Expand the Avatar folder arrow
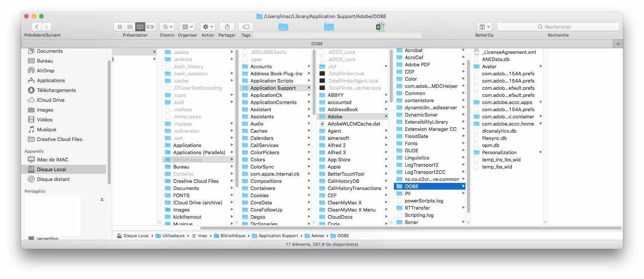The height and width of the screenshot is (279, 644). (x=540, y=66)
